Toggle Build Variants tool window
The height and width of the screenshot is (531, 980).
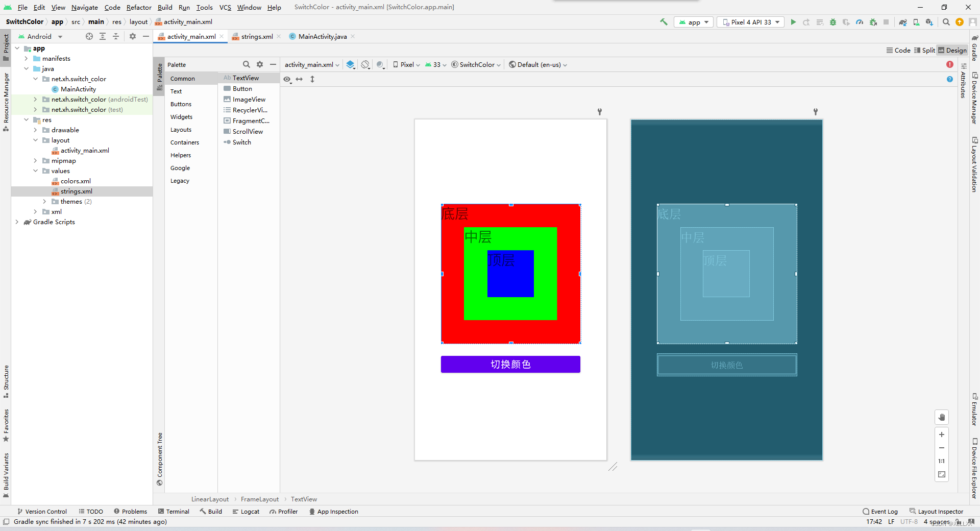point(6,475)
